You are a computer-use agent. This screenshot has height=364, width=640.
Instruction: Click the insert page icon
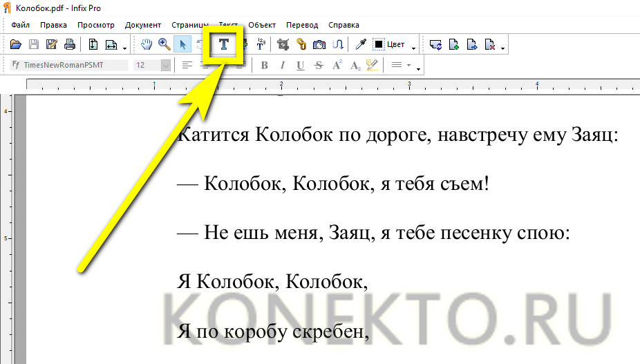pyautogui.click(x=454, y=45)
